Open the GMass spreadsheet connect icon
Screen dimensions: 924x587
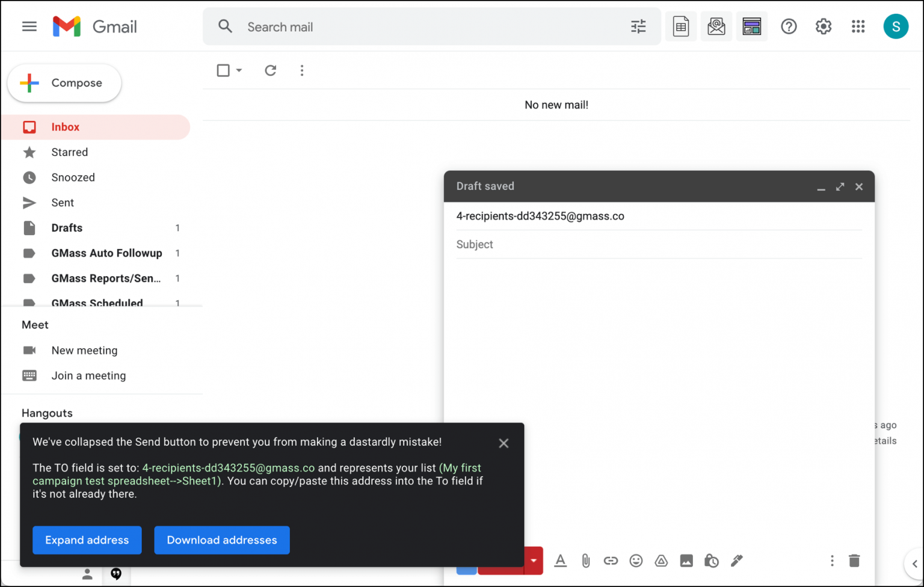pyautogui.click(x=680, y=26)
